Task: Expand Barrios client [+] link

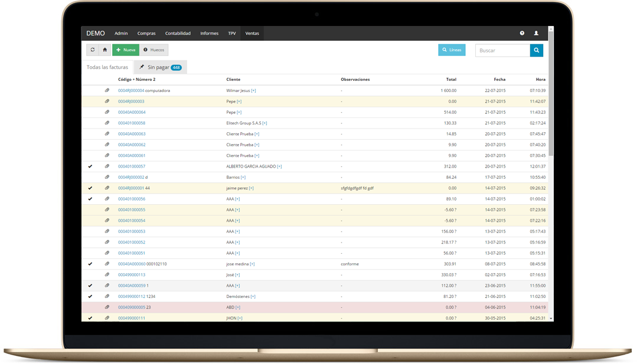Action: [243, 178]
